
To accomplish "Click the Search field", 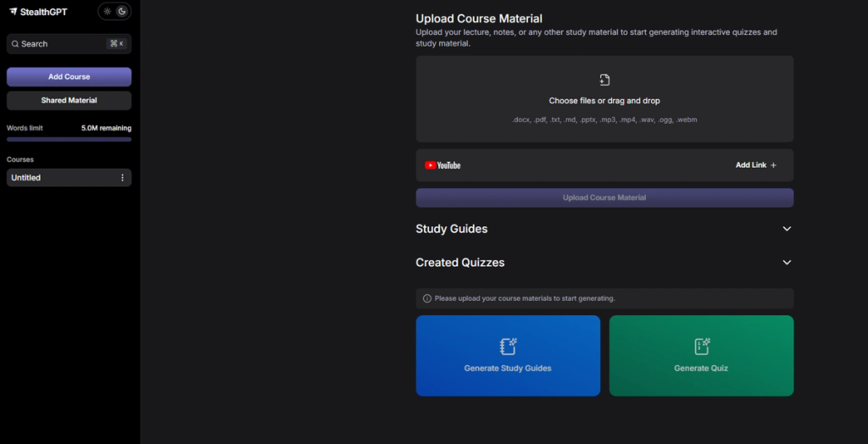I will click(70, 44).
